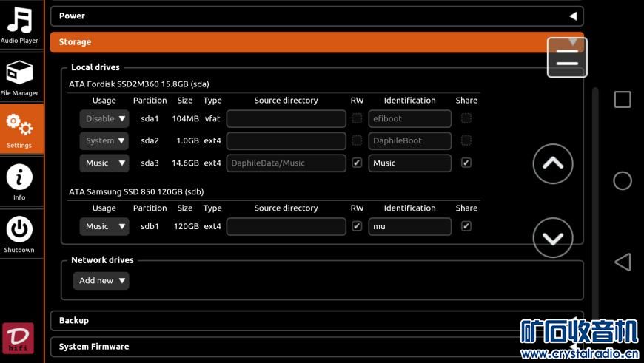Viewport: 644px width, 363px height.
Task: Open the Info page icon
Action: point(19,181)
